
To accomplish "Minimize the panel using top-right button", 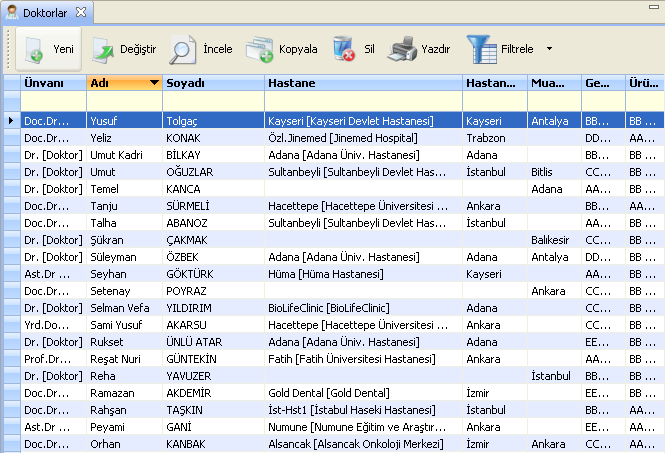I will [654, 6].
